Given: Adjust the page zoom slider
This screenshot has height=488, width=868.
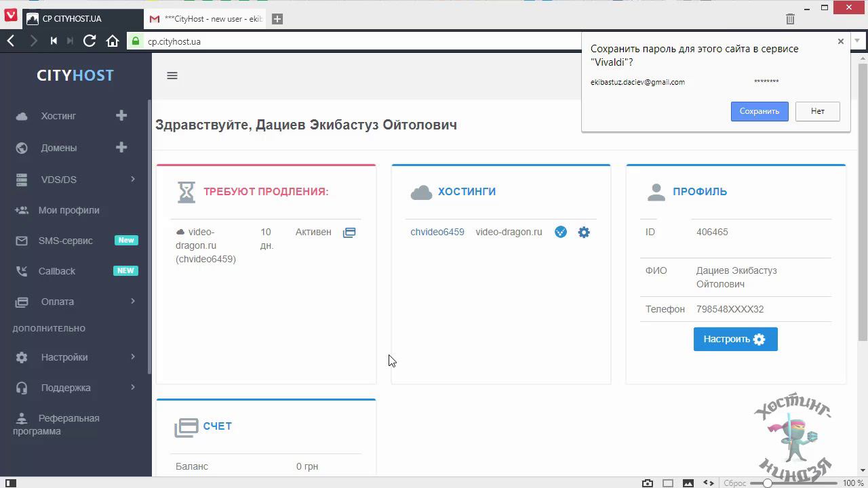Looking at the screenshot, I should [794, 483].
